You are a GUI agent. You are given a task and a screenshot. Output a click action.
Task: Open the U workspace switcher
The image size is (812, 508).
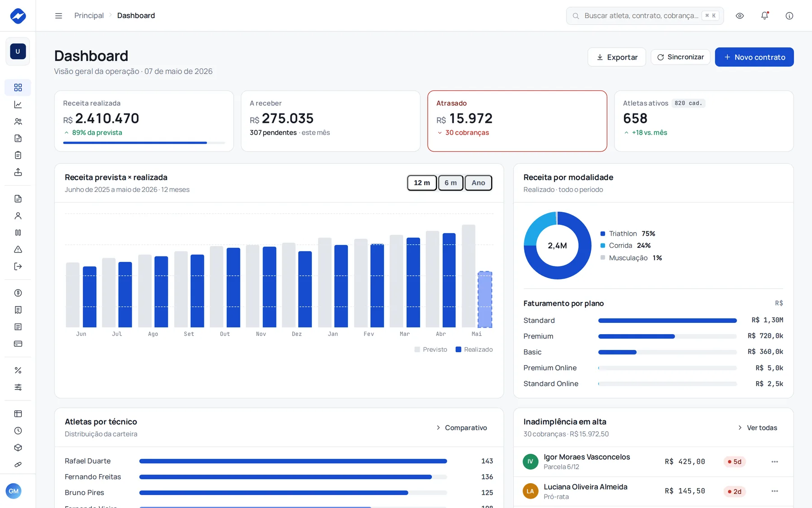point(18,51)
